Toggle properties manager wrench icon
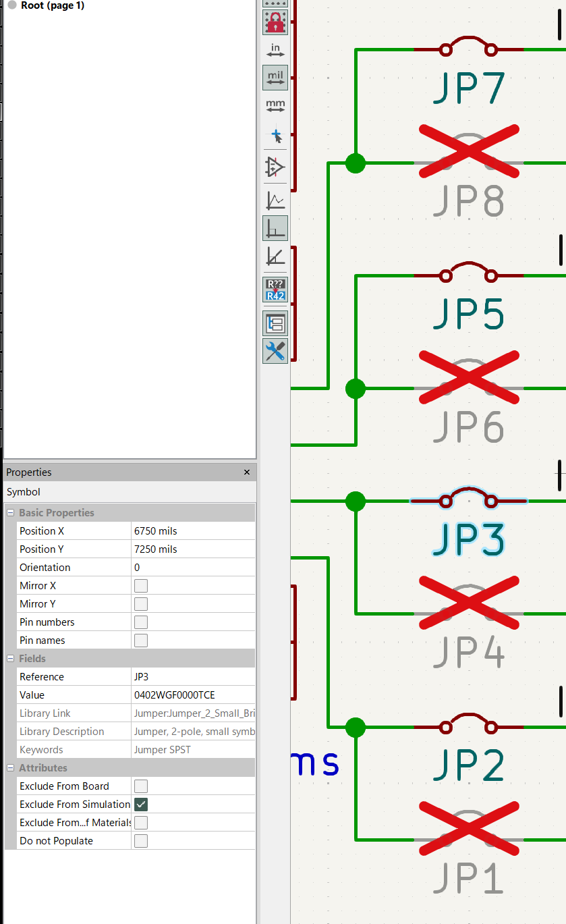Viewport: 566px width, 924px height. (275, 351)
